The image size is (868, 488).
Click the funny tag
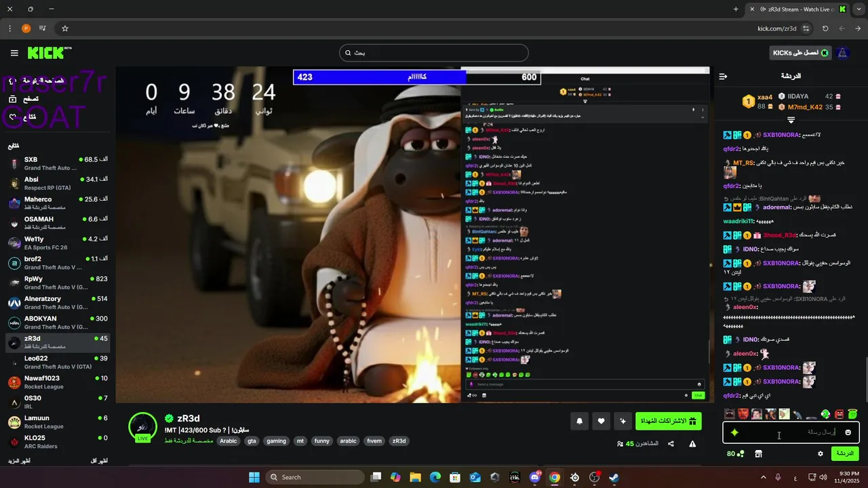[x=321, y=441]
